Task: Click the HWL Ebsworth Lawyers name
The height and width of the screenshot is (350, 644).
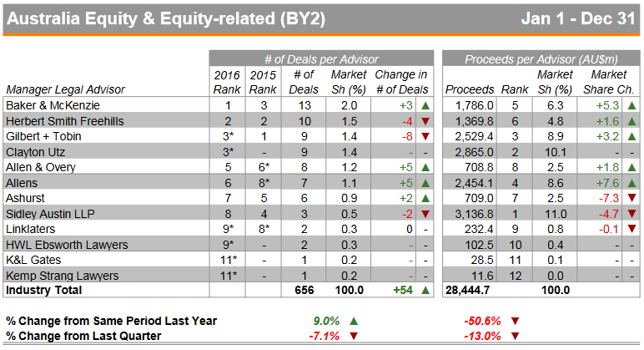Action: tap(67, 245)
